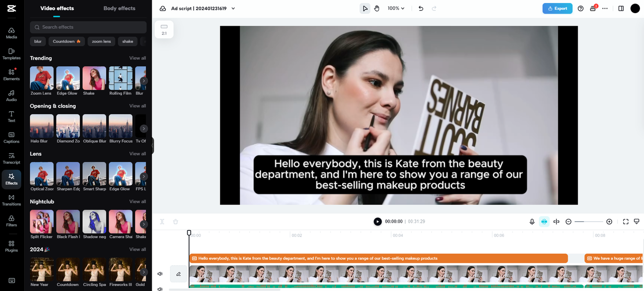The image size is (644, 291).
Task: Show more Lens effects with arrow
Action: (x=144, y=176)
